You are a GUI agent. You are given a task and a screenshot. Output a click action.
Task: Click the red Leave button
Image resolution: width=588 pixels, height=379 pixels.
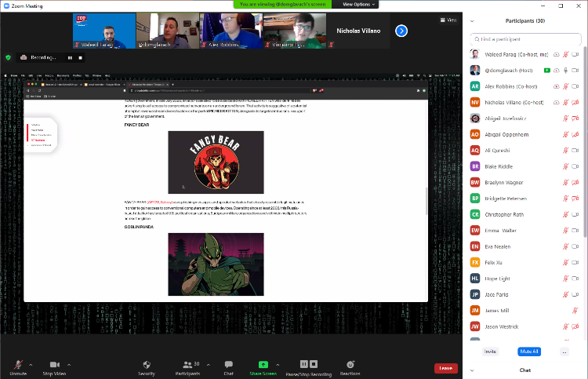[446, 368]
